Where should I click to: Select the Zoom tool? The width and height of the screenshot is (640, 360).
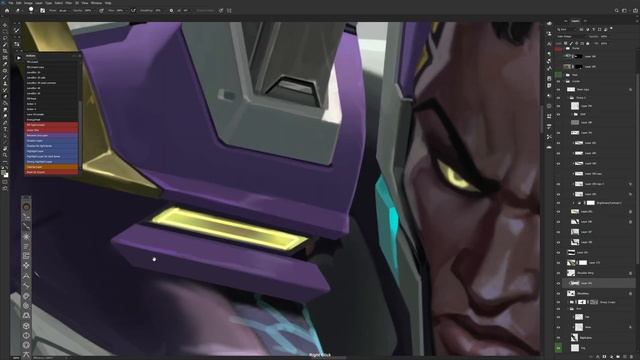click(x=5, y=156)
